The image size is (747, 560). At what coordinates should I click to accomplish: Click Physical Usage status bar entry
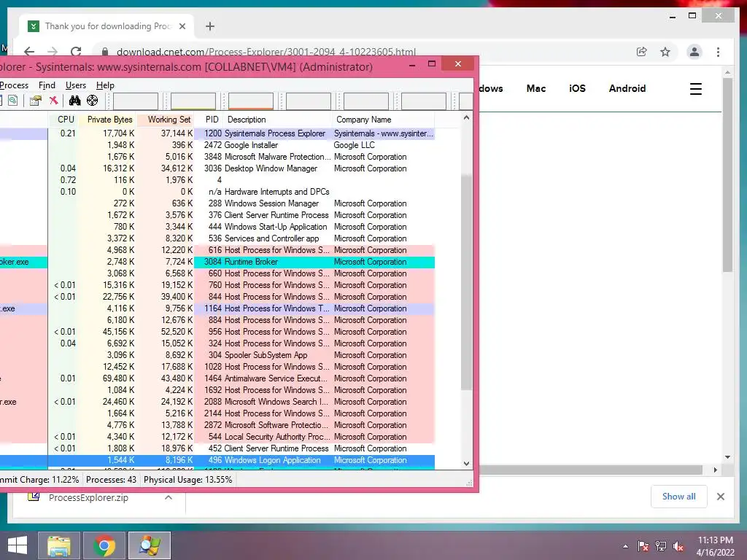pyautogui.click(x=187, y=480)
